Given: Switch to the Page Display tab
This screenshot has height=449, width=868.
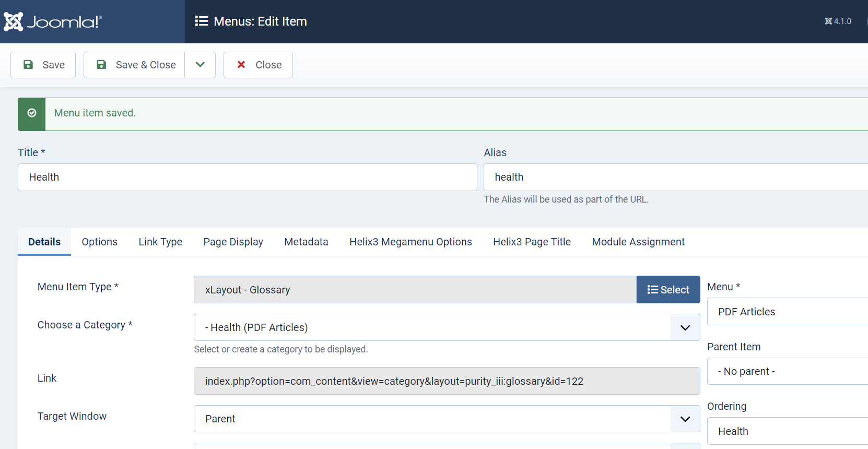Looking at the screenshot, I should point(233,242).
